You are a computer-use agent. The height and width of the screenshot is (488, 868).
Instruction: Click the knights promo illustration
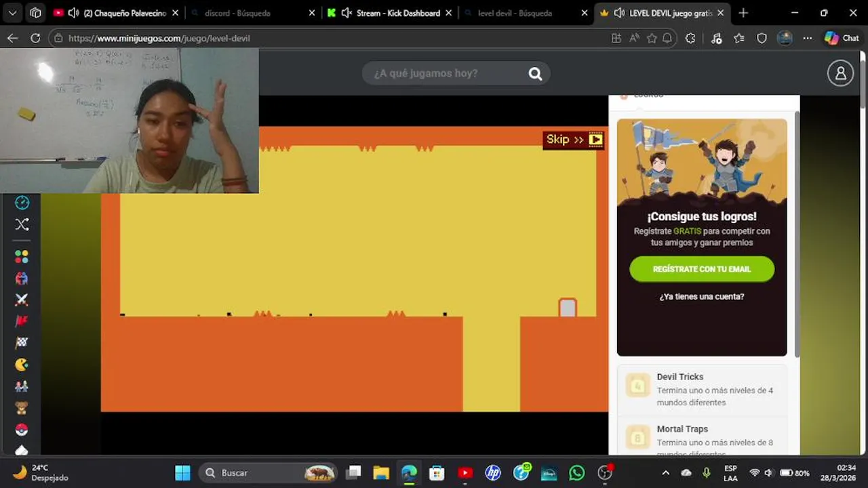[702, 161]
